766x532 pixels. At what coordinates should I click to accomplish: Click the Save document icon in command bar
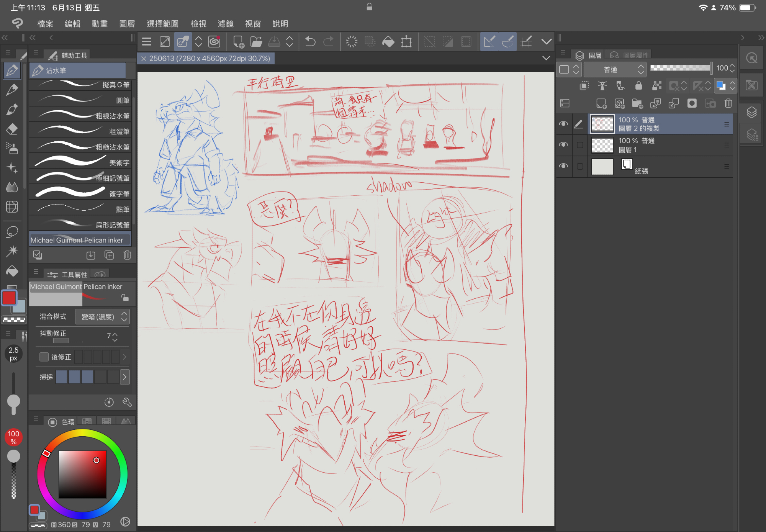(x=274, y=41)
